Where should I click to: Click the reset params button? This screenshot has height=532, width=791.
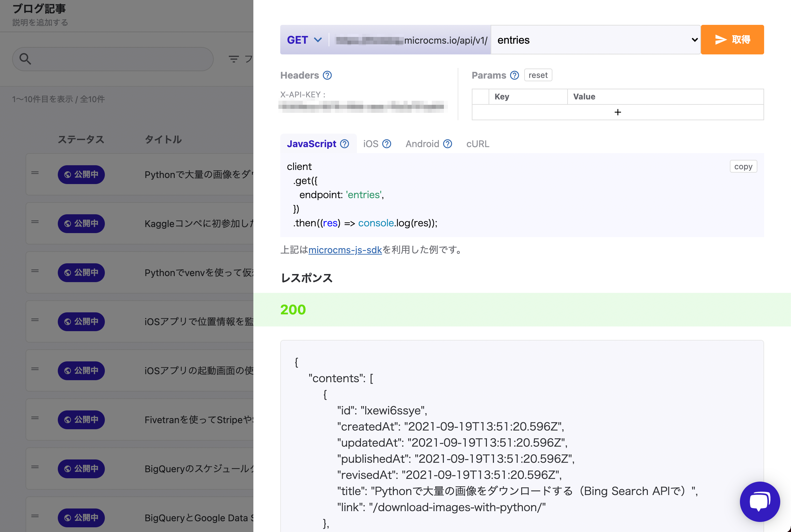[x=538, y=75]
